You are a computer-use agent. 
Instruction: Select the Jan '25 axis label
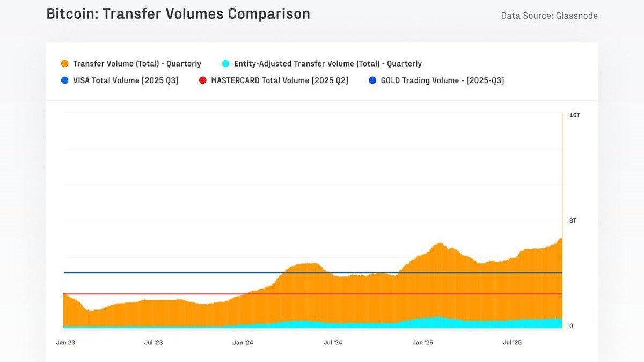(x=423, y=342)
